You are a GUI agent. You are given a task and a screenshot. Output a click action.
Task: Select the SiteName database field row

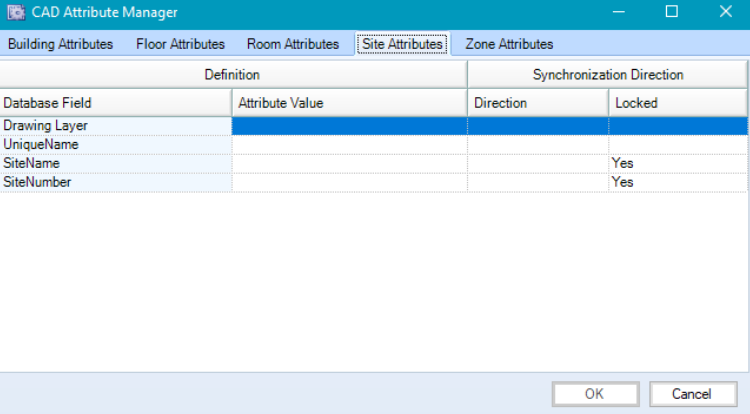tap(116, 163)
